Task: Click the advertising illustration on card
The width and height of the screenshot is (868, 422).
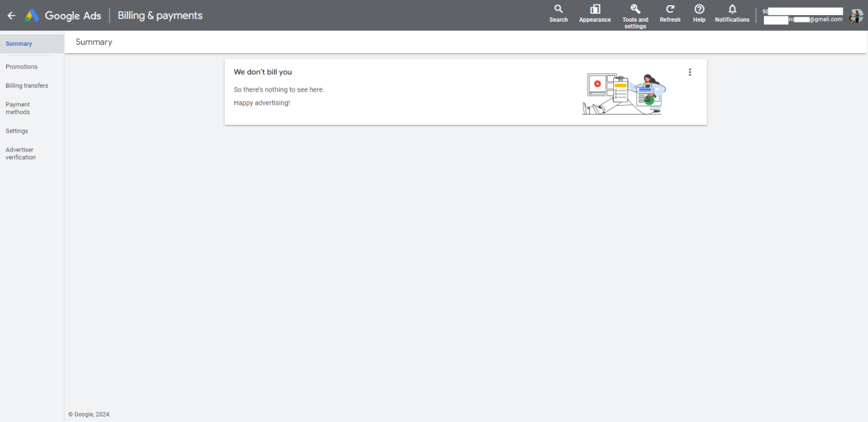Action: coord(624,94)
